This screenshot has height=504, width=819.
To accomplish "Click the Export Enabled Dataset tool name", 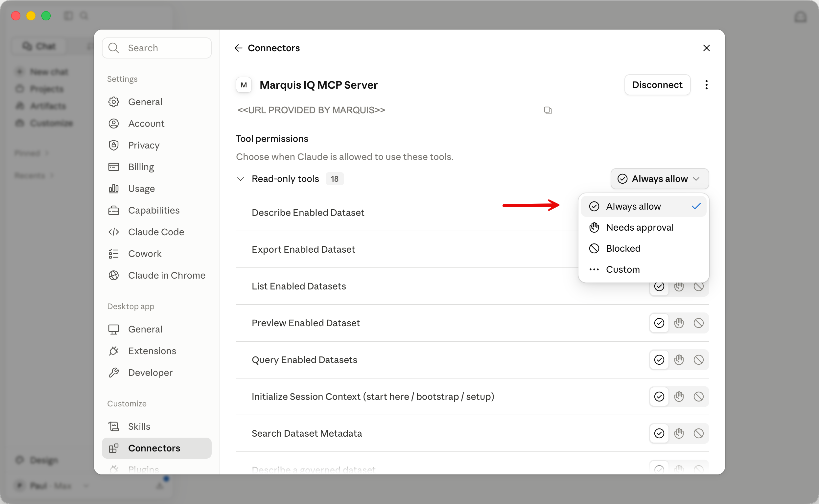I will tap(303, 249).
